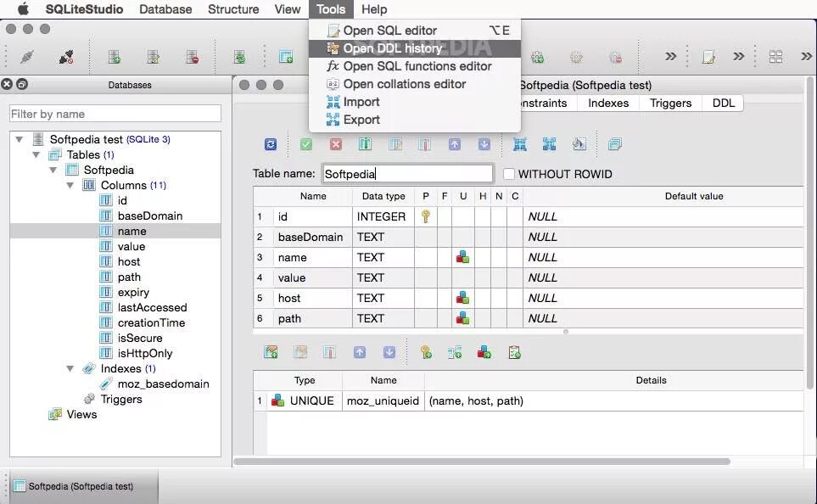Click the remove database toolbar icon

193,56
